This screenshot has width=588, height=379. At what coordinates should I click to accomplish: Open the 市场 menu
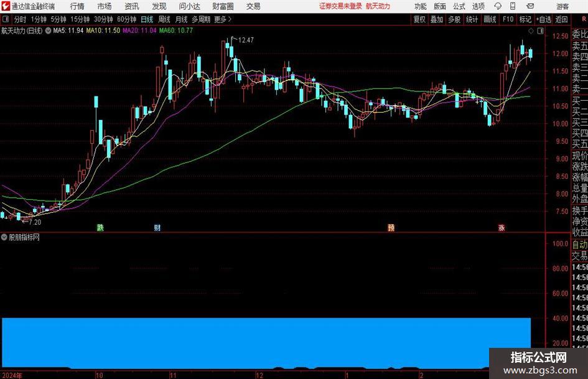(105, 6)
